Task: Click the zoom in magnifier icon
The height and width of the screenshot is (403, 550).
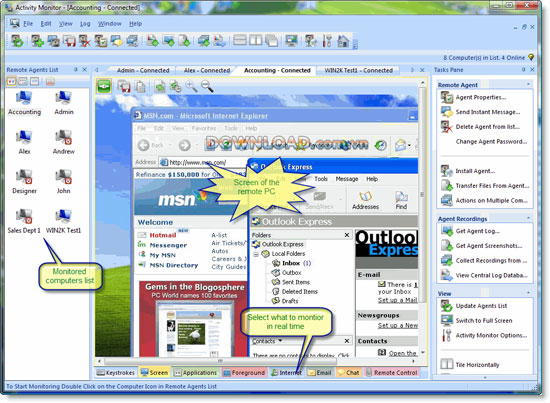Action: click(191, 86)
